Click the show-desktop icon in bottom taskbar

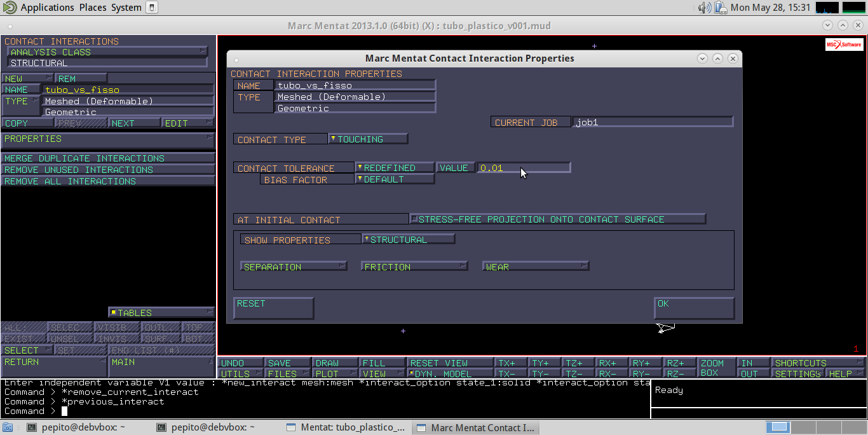8,427
